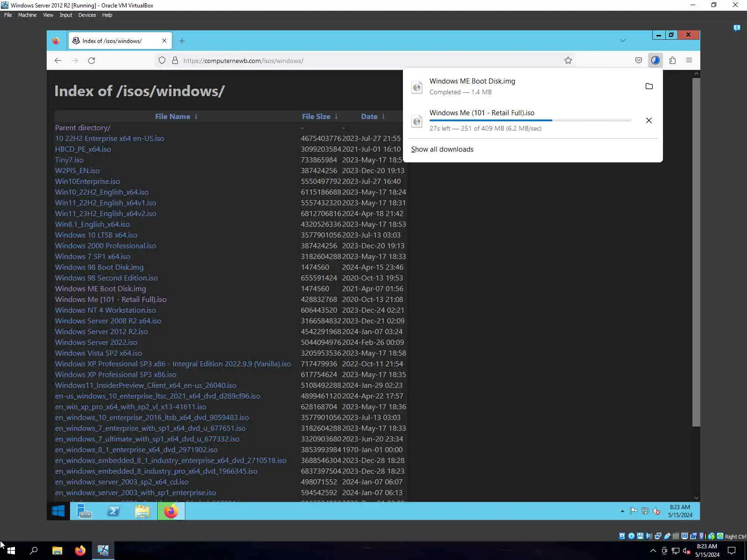The image size is (747, 560).
Task: Click Show all downloads
Action: [442, 149]
